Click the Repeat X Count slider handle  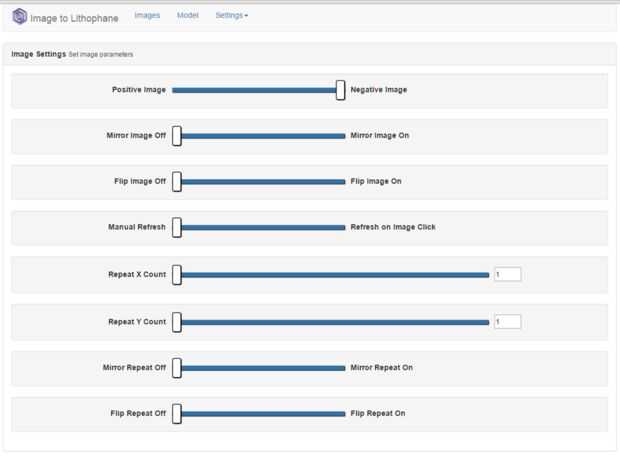pos(177,274)
